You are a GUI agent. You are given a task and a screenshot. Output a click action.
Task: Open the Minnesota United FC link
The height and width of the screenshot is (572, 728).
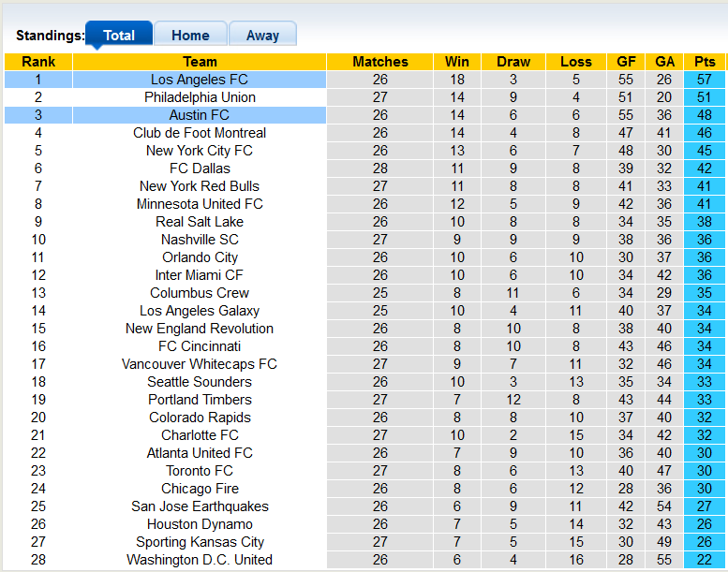(x=200, y=204)
